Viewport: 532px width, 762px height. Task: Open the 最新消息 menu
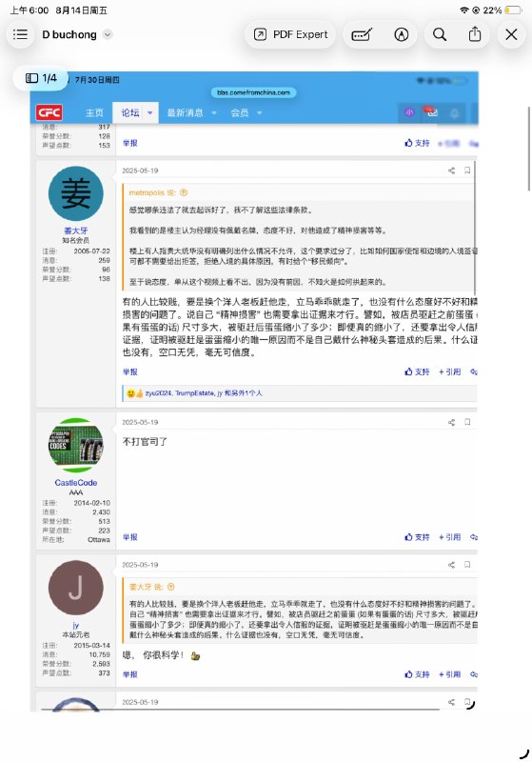185,112
